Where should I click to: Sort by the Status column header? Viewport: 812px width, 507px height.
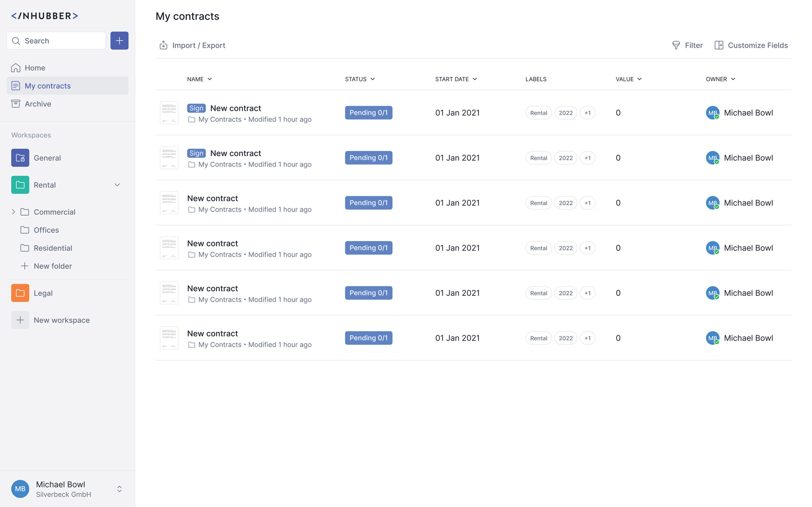point(360,79)
